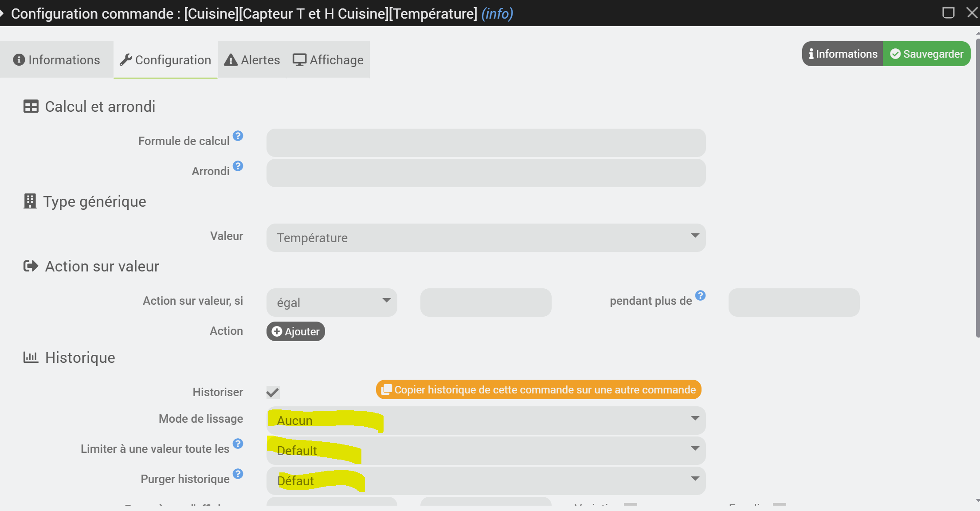Viewport: 980px width, 511px height.
Task: Click help icon next to Limiter à une valeur
Action: (x=238, y=444)
